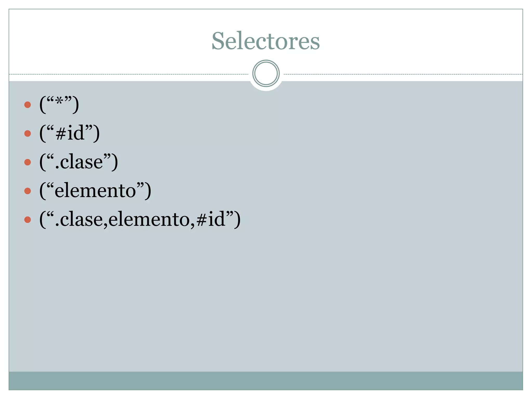The width and height of the screenshot is (532, 399).
Task: Click the asterisk symbol in the first bullet
Action: [59, 101]
